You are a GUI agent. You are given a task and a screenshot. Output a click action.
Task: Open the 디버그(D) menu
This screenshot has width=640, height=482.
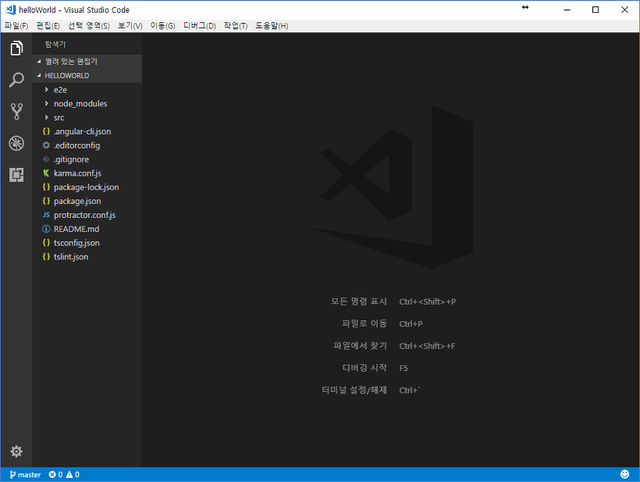[200, 26]
